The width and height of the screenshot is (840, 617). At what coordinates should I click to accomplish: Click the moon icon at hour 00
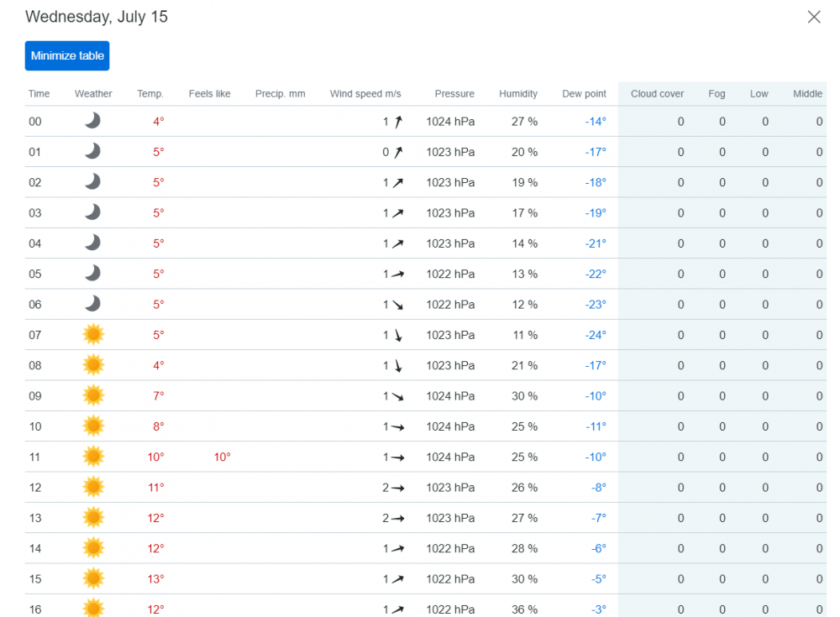pos(92,121)
